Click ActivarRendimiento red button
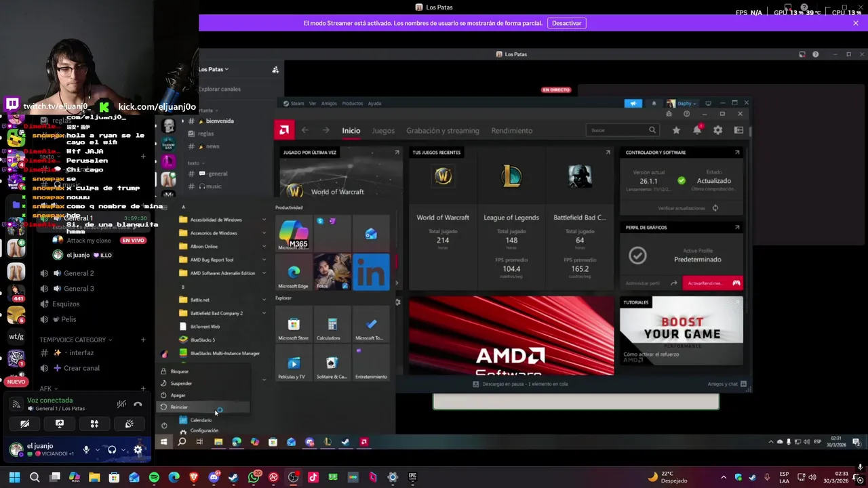Screen dimensions: 868x488 pos(712,283)
